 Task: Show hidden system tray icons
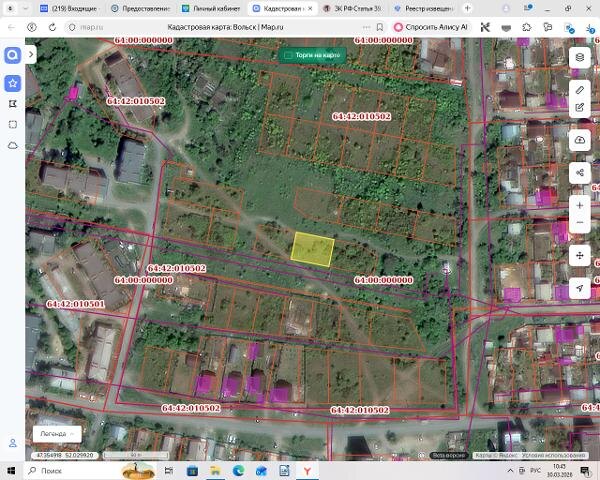tap(510, 471)
